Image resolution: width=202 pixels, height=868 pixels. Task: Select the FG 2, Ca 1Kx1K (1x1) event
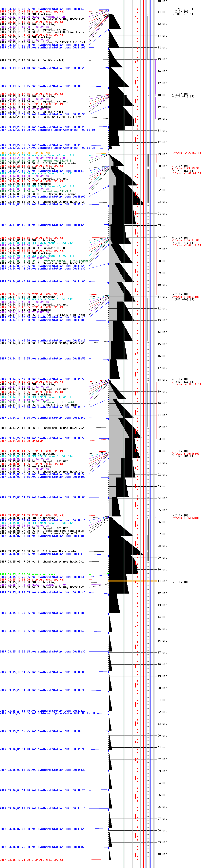(x=32, y=60)
